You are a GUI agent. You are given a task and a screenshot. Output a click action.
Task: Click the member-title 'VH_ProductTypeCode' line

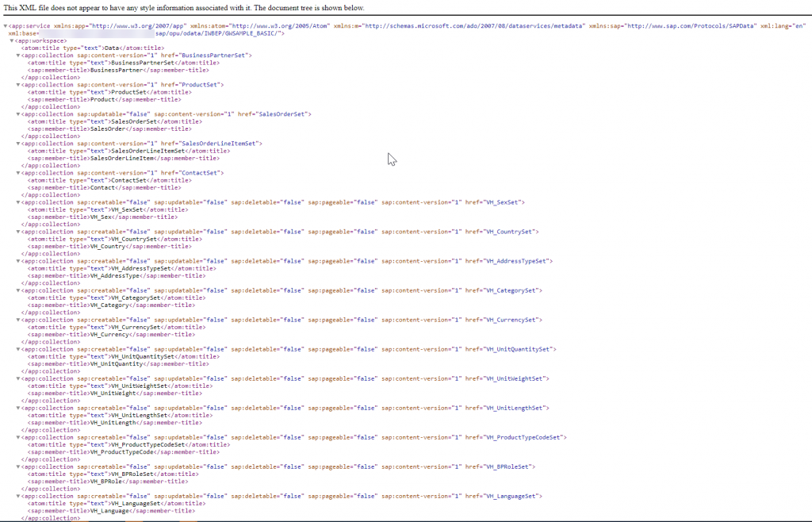click(123, 452)
